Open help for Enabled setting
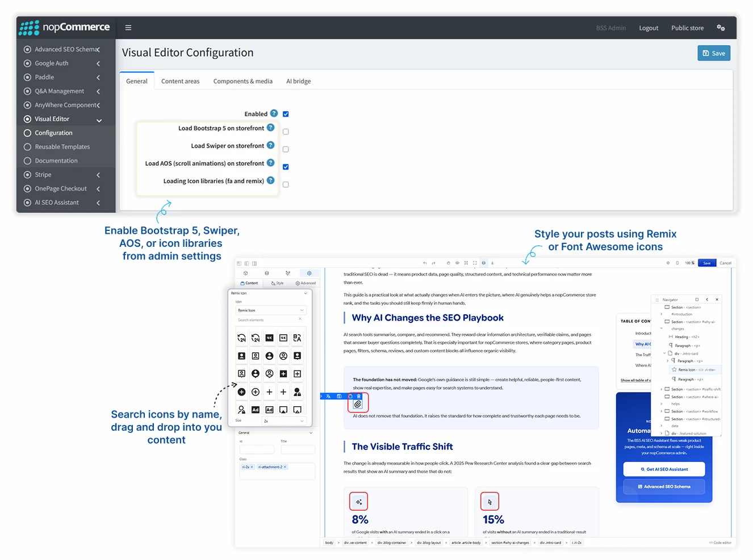 274,113
